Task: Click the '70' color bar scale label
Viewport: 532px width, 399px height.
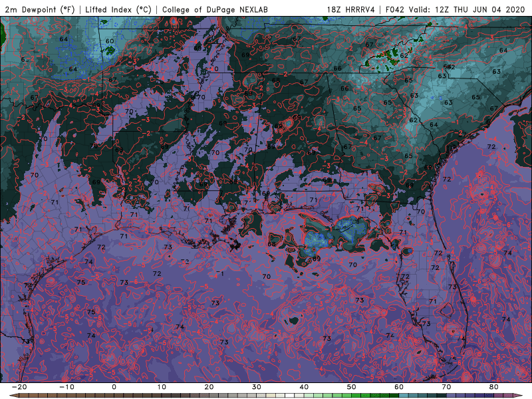Action: (x=446, y=387)
